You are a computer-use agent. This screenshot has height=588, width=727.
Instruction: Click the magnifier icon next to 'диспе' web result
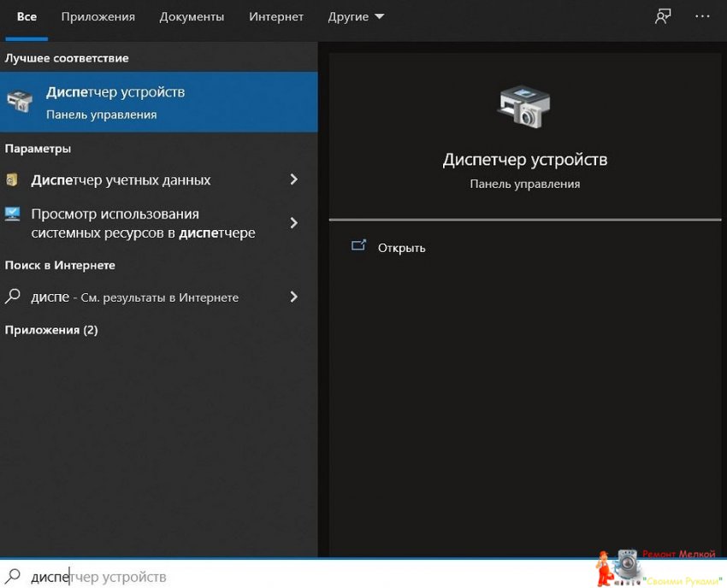pos(13,297)
